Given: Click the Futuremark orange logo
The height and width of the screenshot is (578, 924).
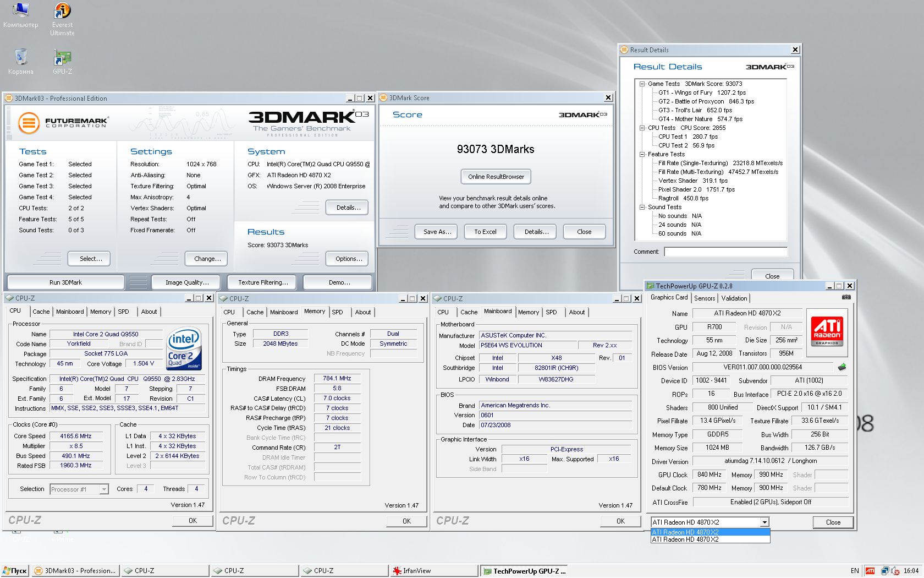Looking at the screenshot, I should (x=29, y=123).
